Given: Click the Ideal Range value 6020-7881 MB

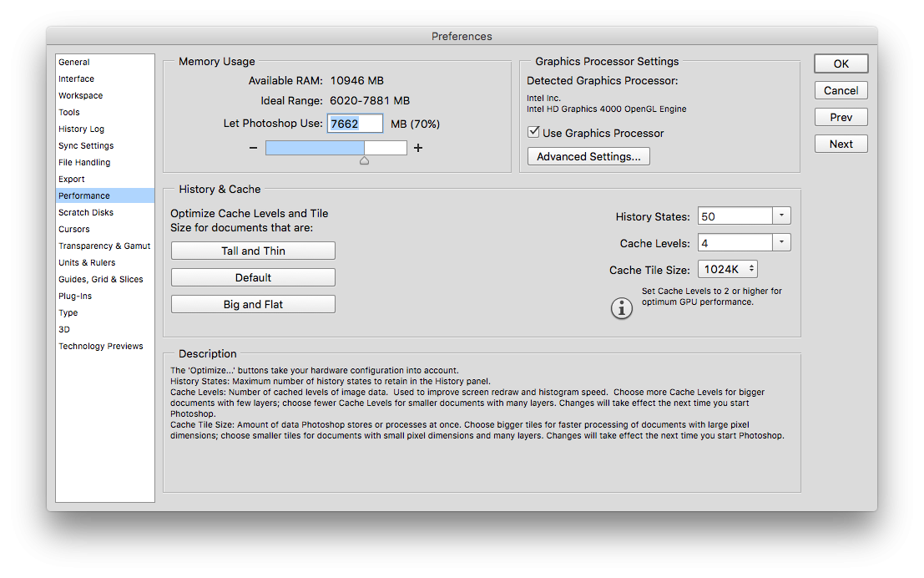Looking at the screenshot, I should (x=370, y=101).
